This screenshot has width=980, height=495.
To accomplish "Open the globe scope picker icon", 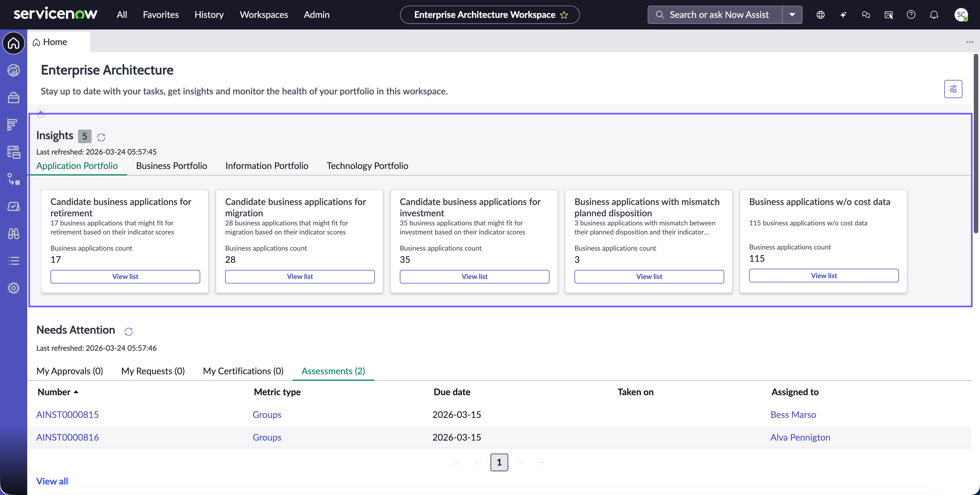I will (821, 15).
